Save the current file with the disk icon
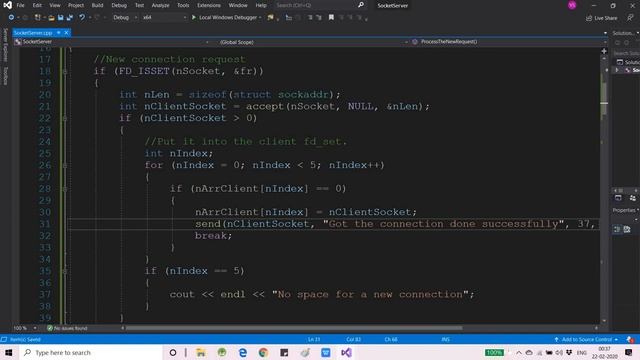The image size is (640, 360). click(60, 18)
